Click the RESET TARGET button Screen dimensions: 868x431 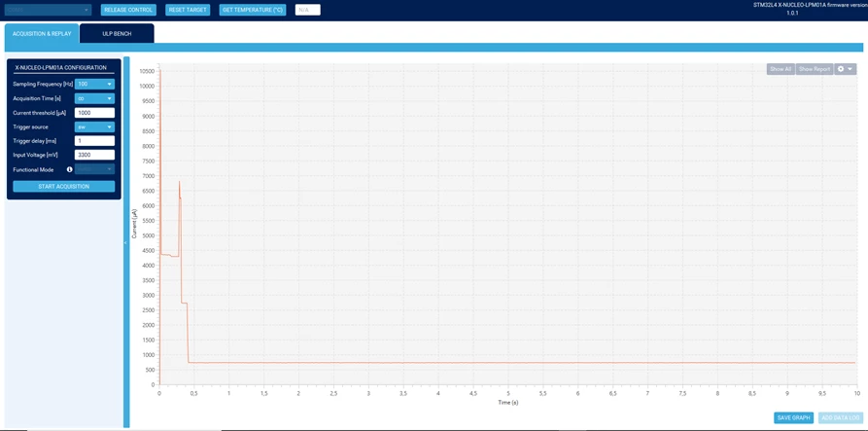(187, 10)
